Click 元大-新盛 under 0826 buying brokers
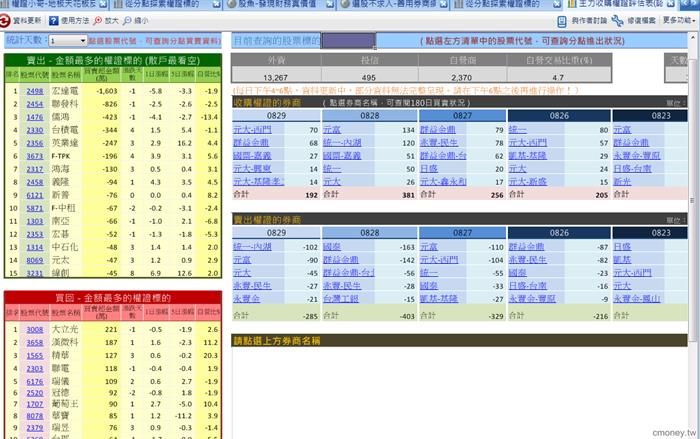Image resolution: width=700 pixels, height=439 pixels. (528, 181)
